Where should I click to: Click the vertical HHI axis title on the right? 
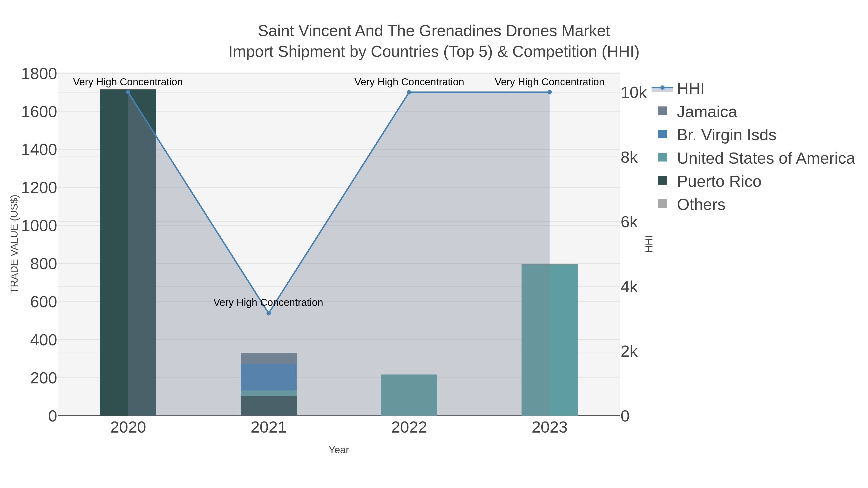coord(649,244)
